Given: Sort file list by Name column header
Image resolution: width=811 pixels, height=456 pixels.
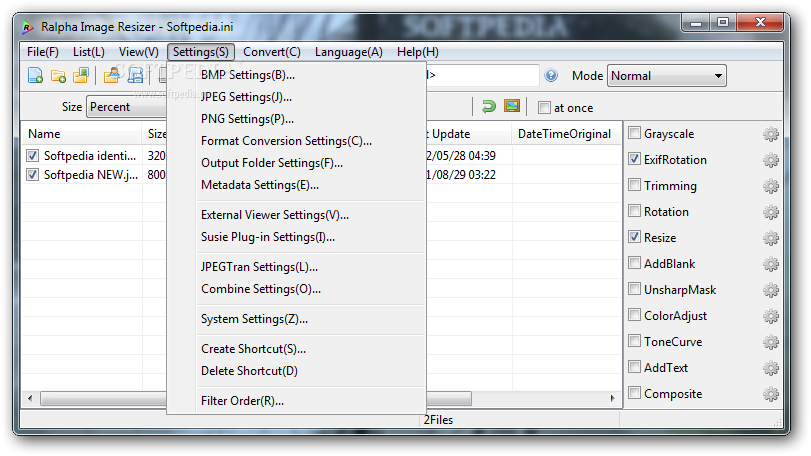Looking at the screenshot, I should tap(82, 134).
